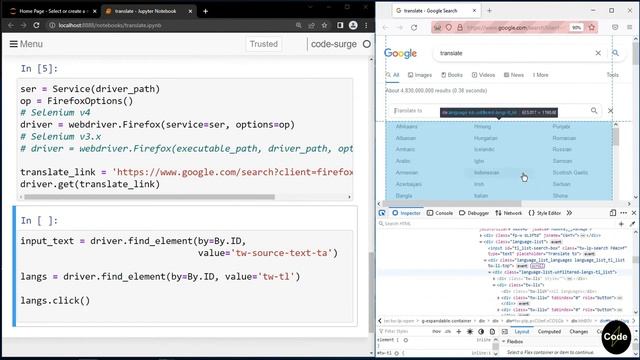The width and height of the screenshot is (640, 360).
Task: Switch to Home Page Chrome tab
Action: pos(52,11)
